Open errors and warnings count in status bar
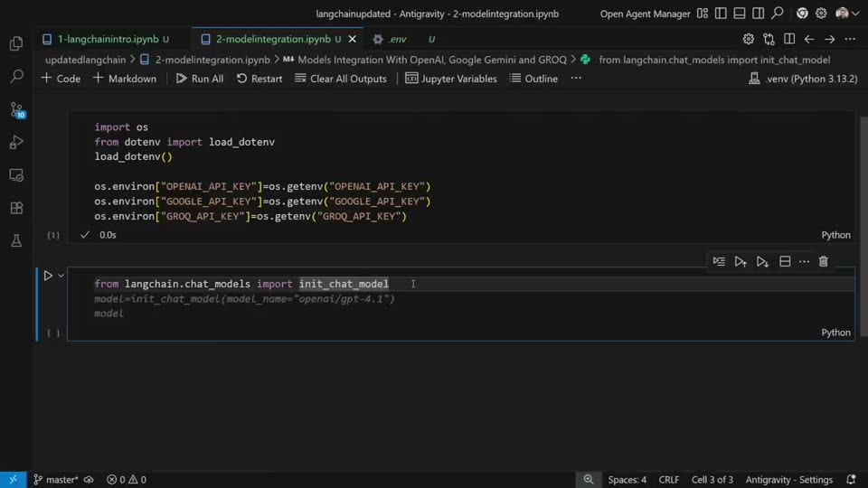 (x=127, y=480)
